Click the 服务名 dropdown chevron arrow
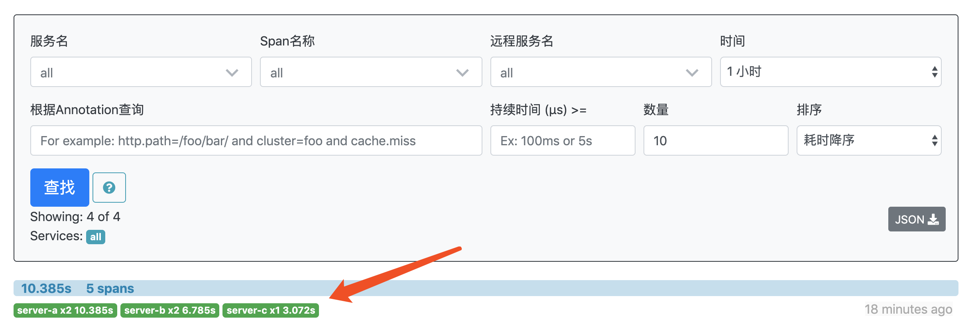 point(232,73)
